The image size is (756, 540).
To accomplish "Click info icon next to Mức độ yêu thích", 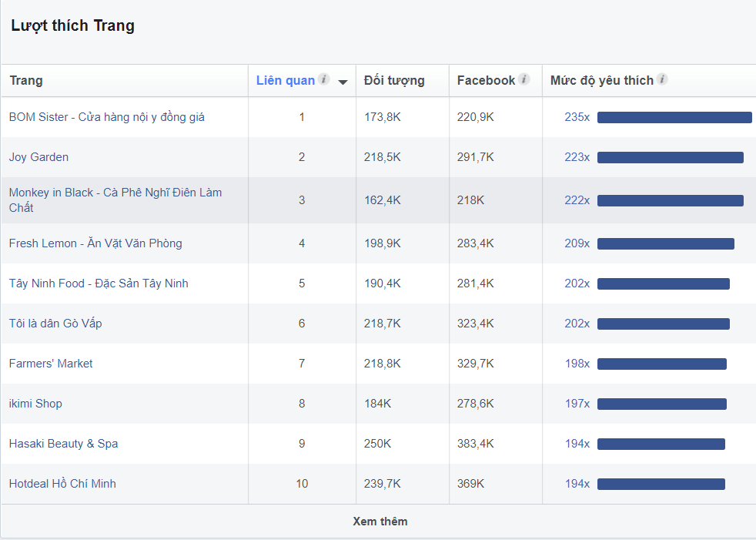I will click(x=663, y=79).
